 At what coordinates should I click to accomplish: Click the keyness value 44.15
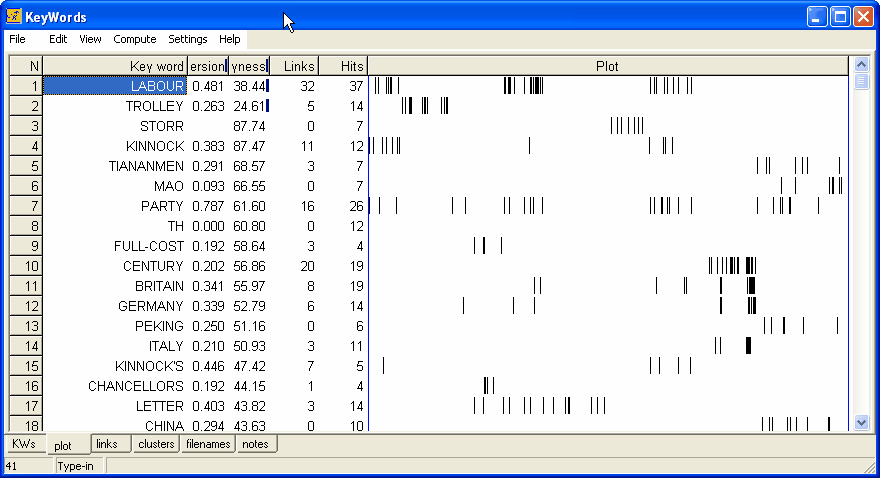tap(249, 386)
